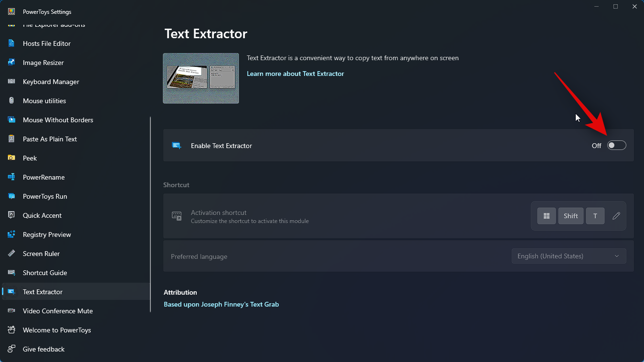The height and width of the screenshot is (362, 644).
Task: Open Joseph Finney's Text Grab attribution link
Action: point(221,304)
